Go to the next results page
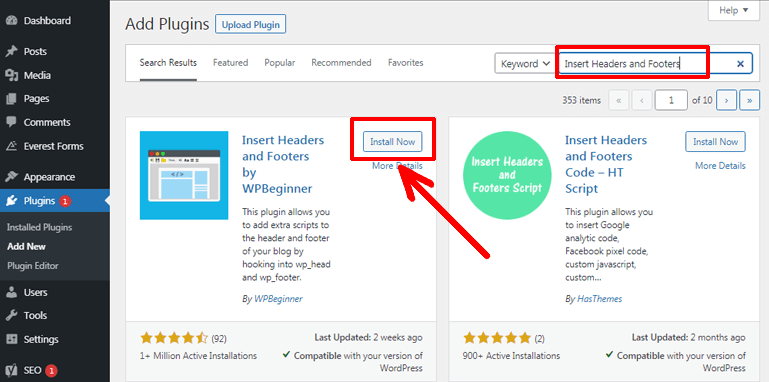The width and height of the screenshot is (769, 382). (x=726, y=100)
